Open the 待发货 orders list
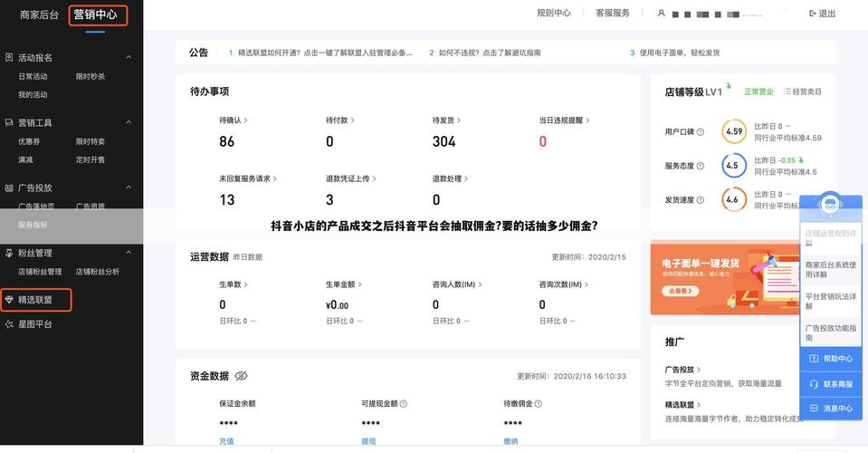This screenshot has width=868, height=453. (x=446, y=120)
